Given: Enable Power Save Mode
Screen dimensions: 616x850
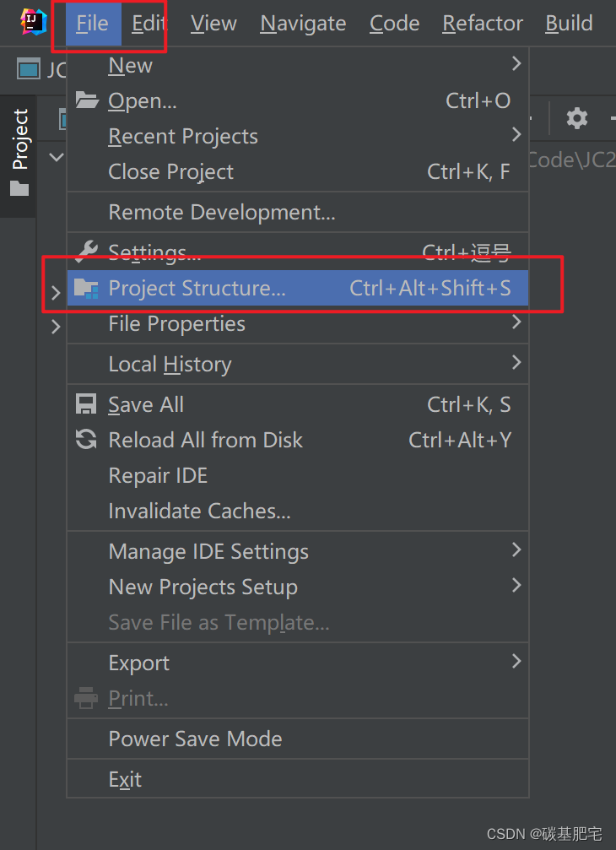Looking at the screenshot, I should click(195, 739).
